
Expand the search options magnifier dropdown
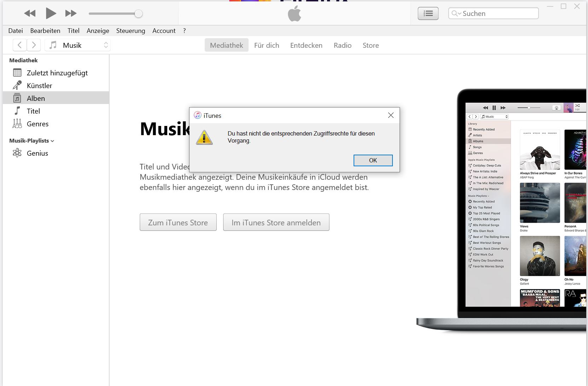(x=456, y=13)
